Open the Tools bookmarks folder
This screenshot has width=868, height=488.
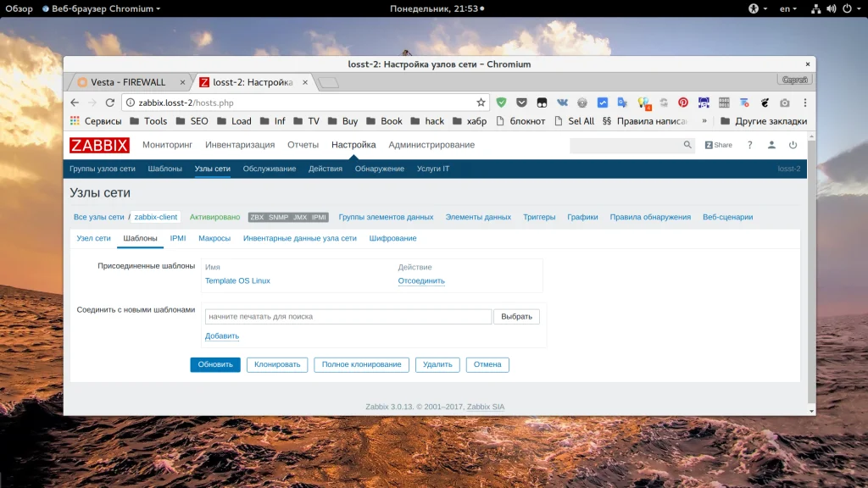point(148,121)
